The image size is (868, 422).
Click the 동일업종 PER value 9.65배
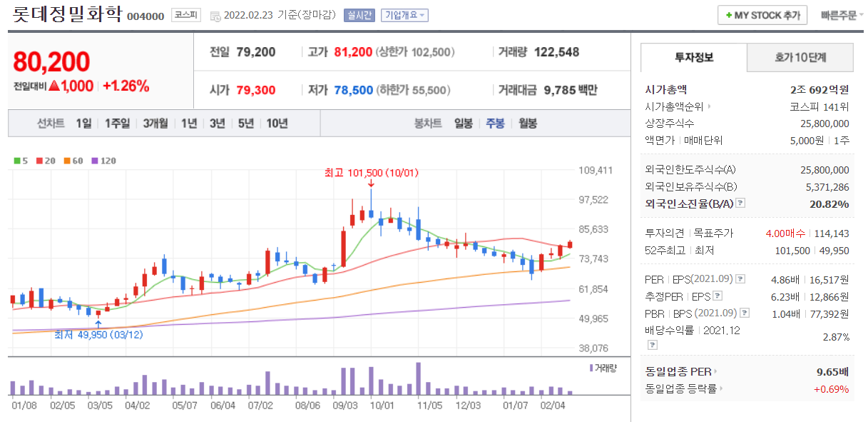[832, 372]
